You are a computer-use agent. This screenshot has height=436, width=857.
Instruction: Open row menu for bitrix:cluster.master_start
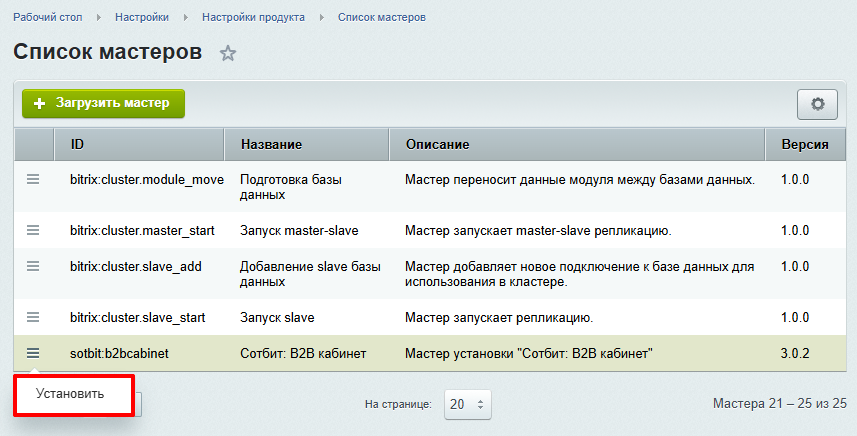click(x=33, y=231)
